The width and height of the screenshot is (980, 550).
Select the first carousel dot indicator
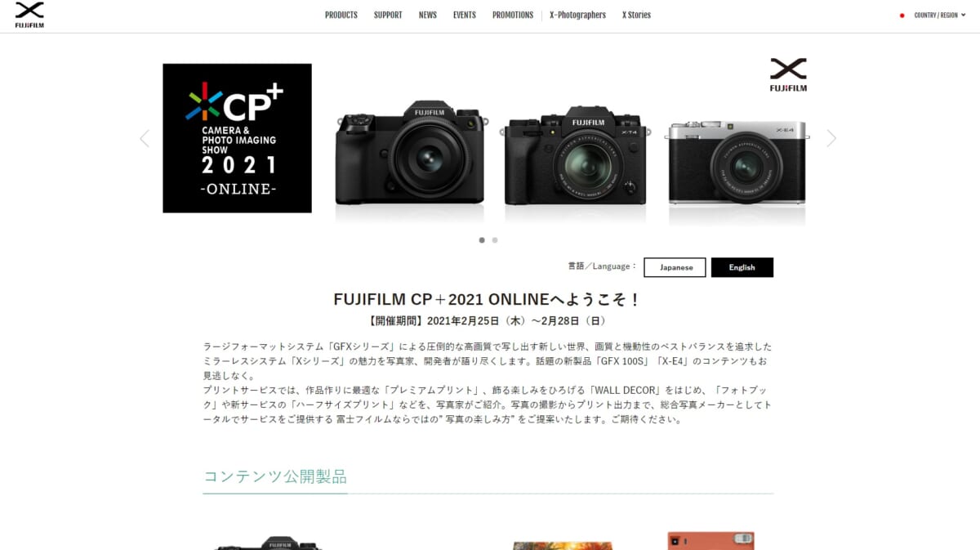pyautogui.click(x=482, y=240)
